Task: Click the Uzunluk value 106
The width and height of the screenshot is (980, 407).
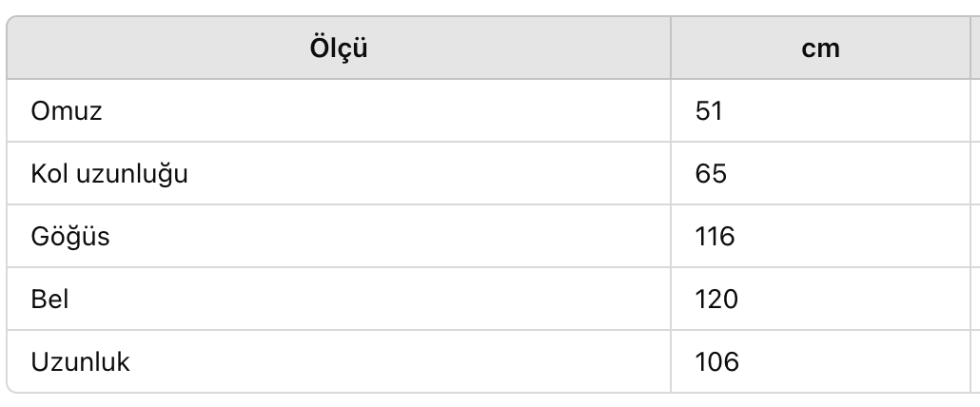Action: click(716, 362)
